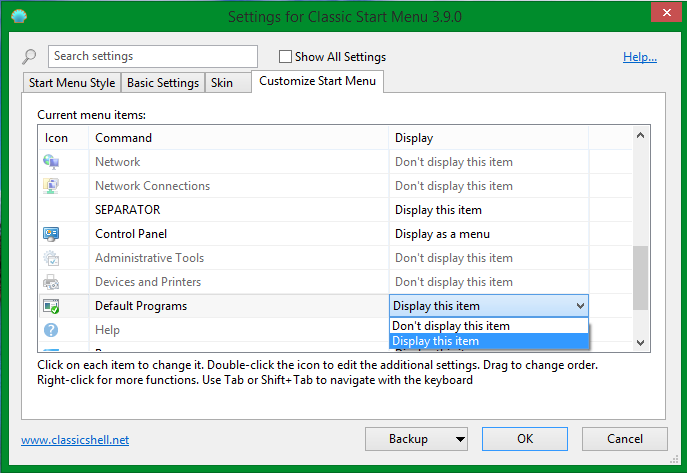The image size is (687, 473).
Task: Click the search magnifier icon
Action: click(30, 57)
